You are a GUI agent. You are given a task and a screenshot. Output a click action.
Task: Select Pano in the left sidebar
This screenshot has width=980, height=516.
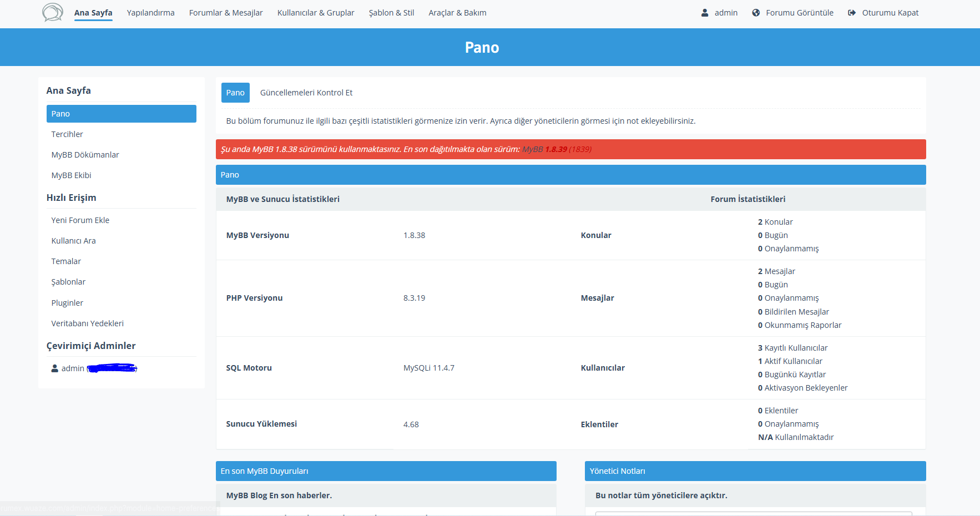click(x=122, y=114)
